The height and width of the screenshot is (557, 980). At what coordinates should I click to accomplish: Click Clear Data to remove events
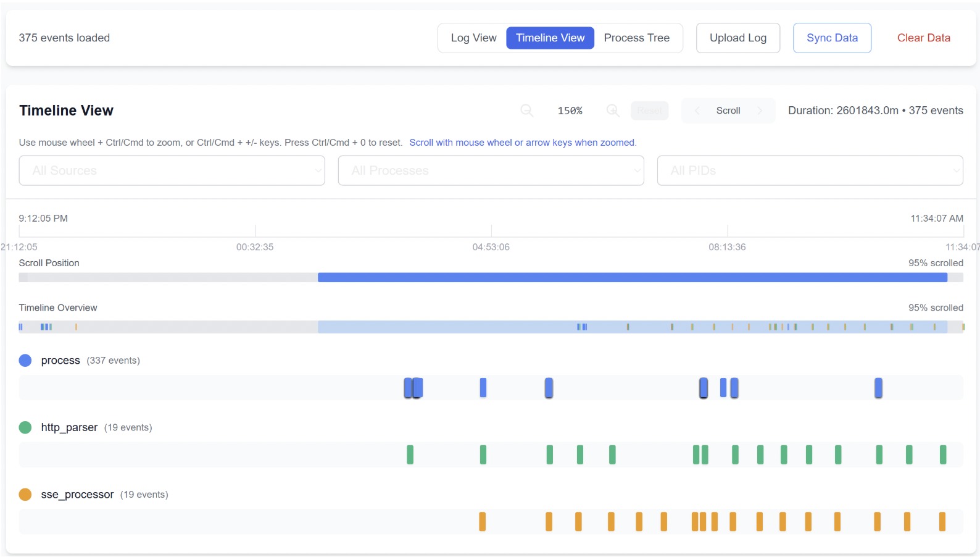(923, 38)
